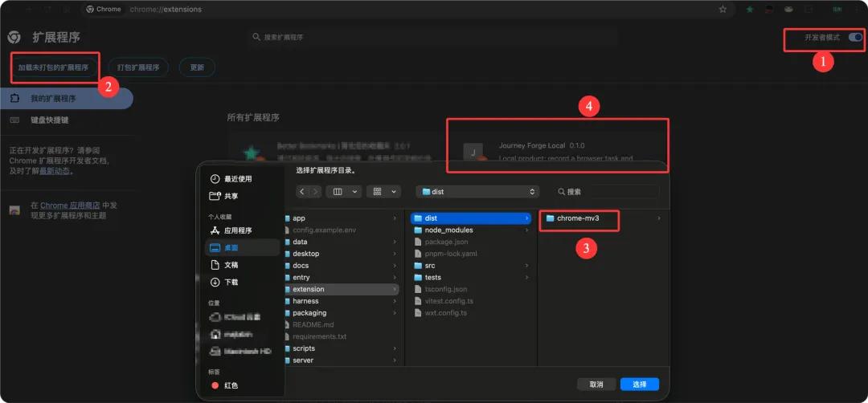This screenshot has width=868, height=403.
Task: Go back with the file dialog back arrow
Action: point(301,191)
